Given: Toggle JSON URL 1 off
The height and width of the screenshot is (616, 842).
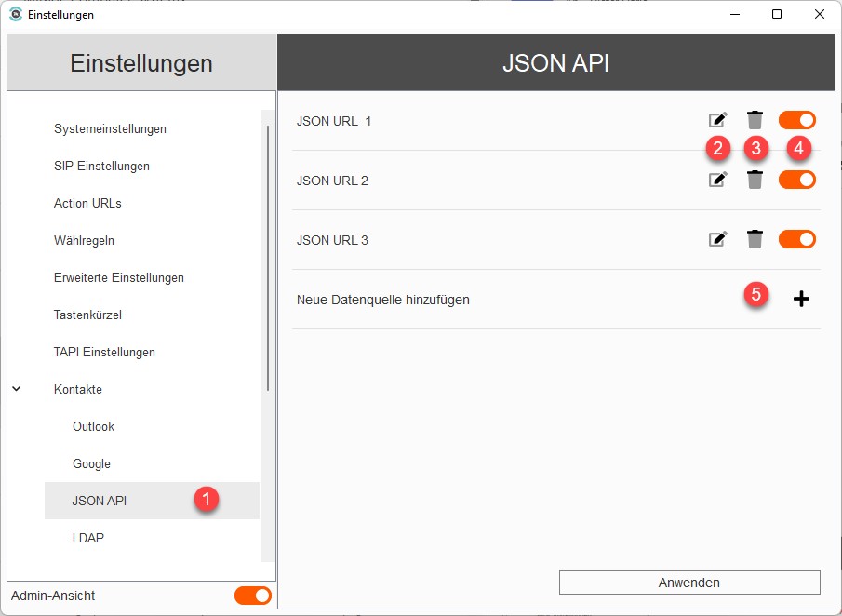Looking at the screenshot, I should (x=797, y=120).
